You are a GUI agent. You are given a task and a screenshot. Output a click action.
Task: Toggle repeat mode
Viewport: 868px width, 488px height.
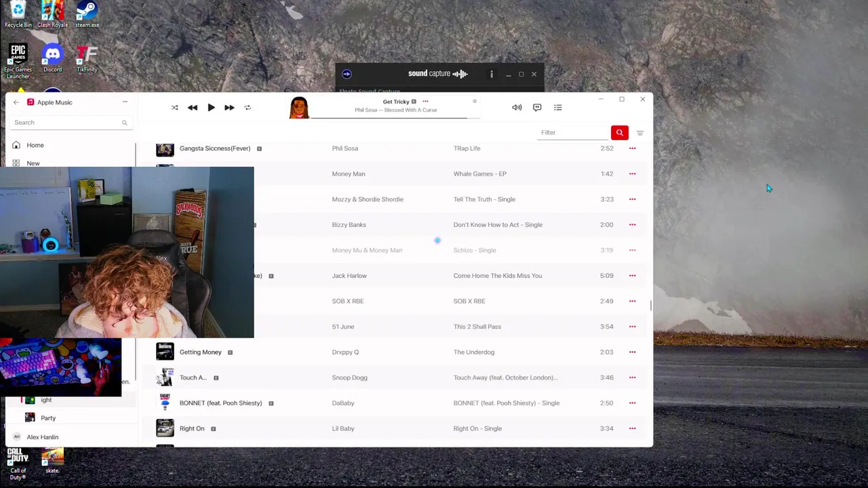click(x=248, y=108)
